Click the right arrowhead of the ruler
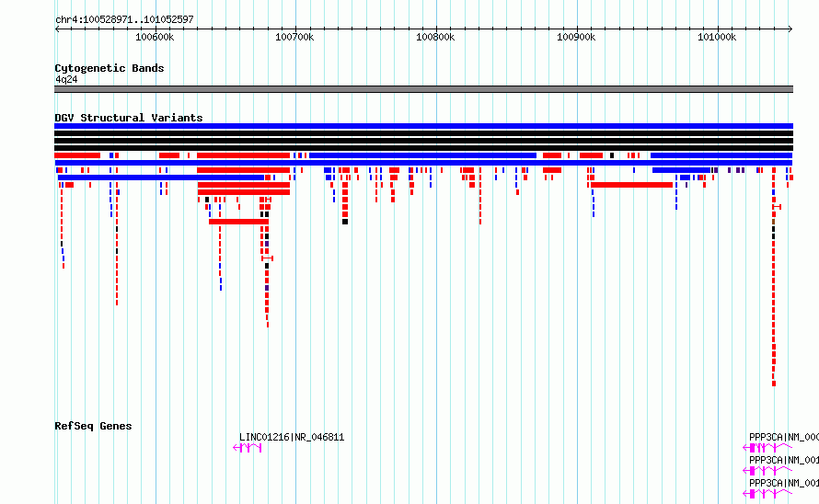This screenshot has width=819, height=504. pos(790,29)
